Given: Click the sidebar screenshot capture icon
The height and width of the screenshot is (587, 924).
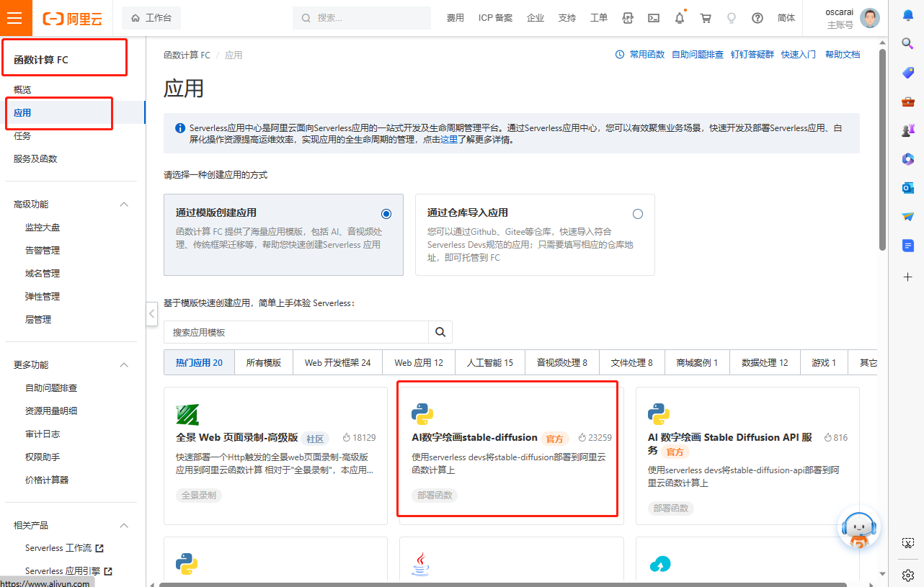Looking at the screenshot, I should coord(908,542).
